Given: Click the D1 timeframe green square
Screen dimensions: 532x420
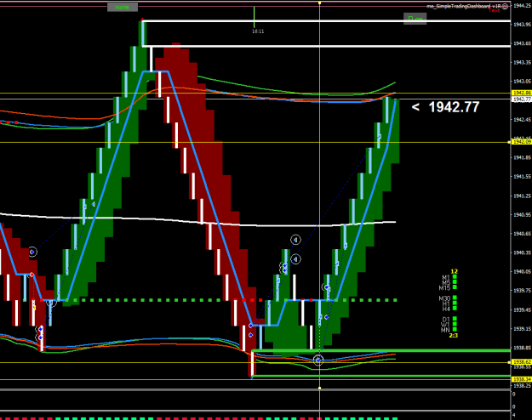Looking at the screenshot, I should (455, 319).
